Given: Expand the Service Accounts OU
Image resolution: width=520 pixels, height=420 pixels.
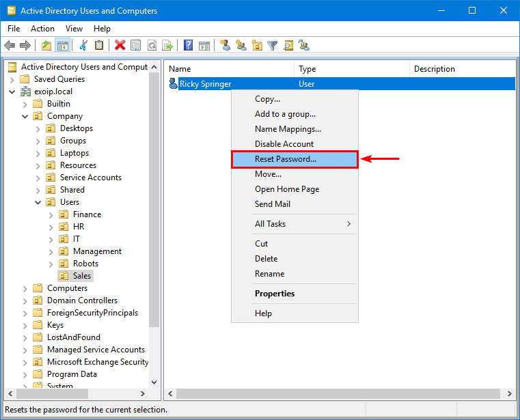Looking at the screenshot, I should [x=38, y=178].
